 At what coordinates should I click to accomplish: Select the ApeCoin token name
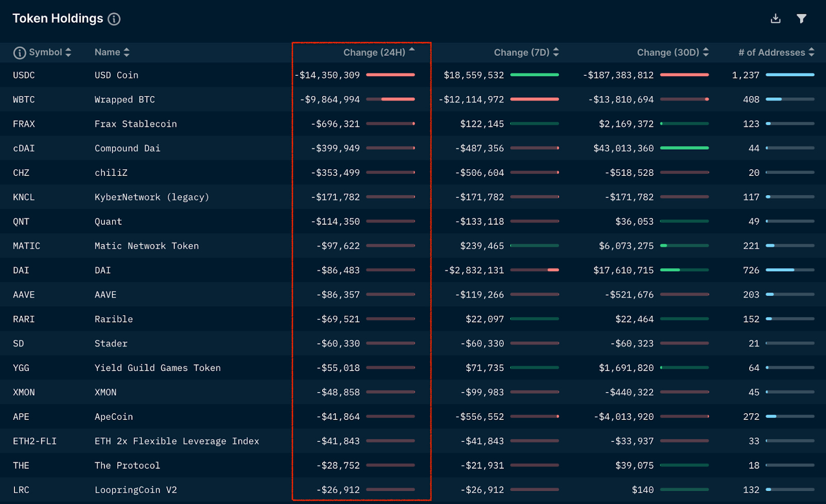tap(114, 417)
